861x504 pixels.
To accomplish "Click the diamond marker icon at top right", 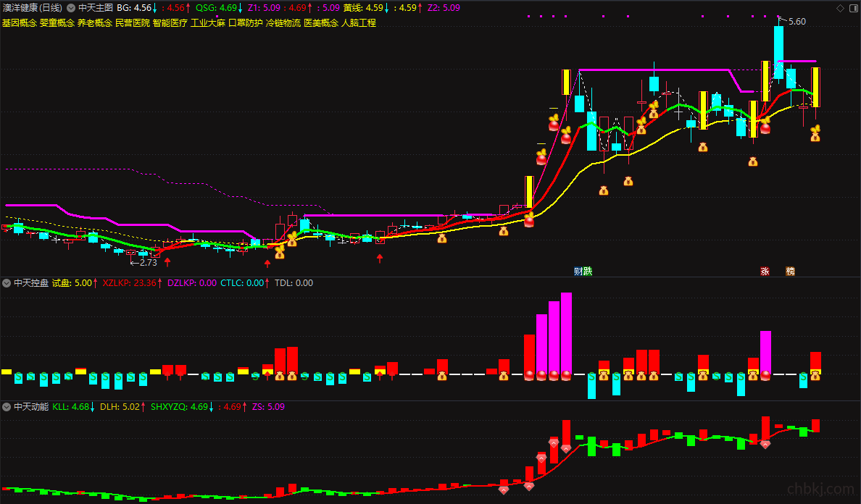I will 840,8.
